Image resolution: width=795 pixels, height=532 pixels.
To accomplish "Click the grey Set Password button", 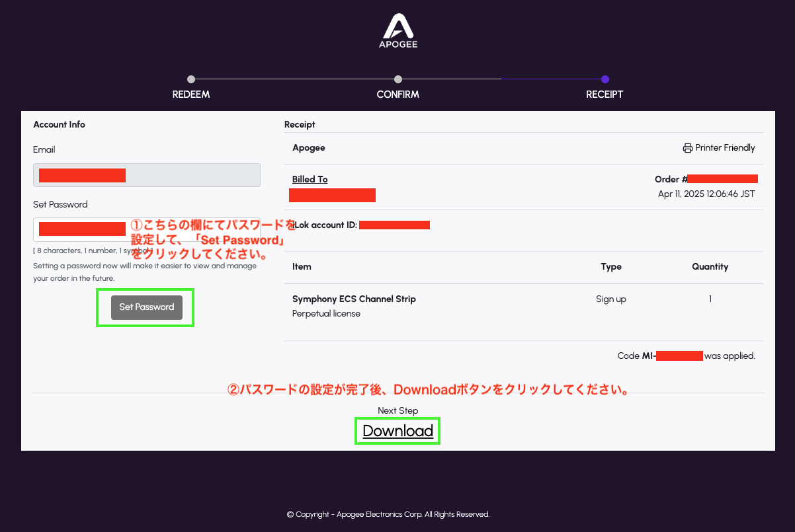I will pyautogui.click(x=147, y=307).
